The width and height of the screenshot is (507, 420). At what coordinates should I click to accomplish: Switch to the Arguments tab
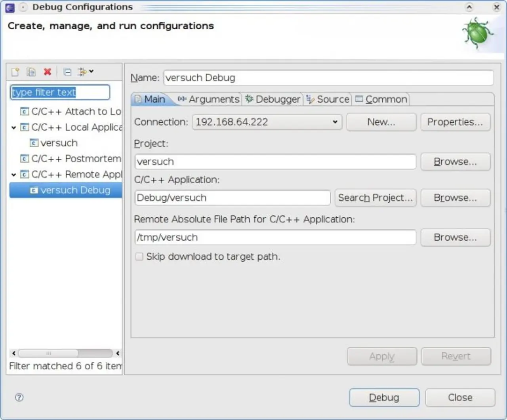tap(209, 99)
